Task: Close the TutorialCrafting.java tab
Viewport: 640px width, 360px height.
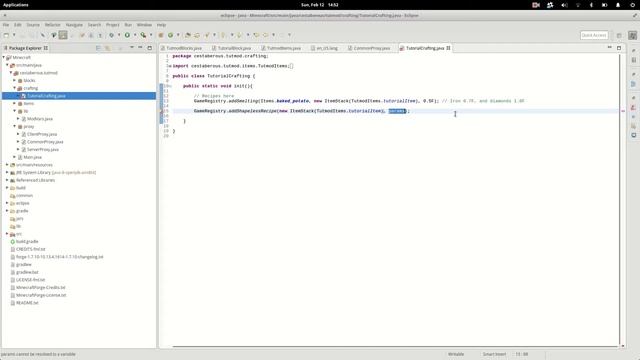Action: (448, 48)
